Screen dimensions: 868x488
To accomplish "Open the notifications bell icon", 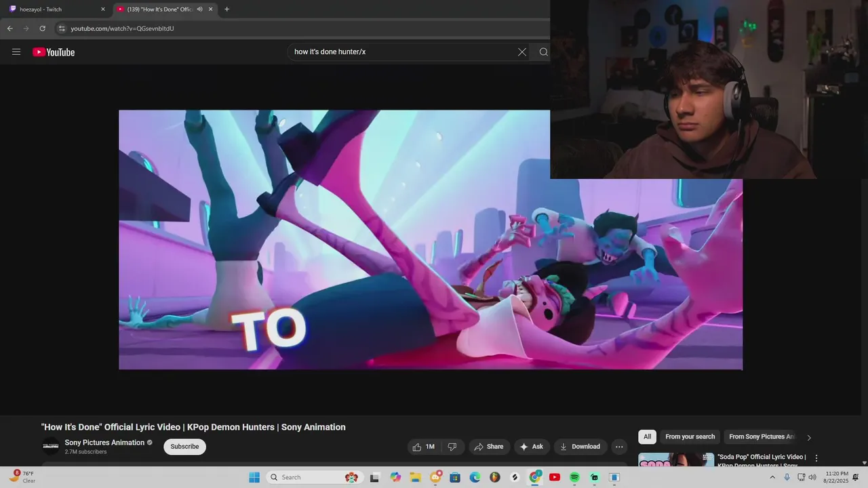I will [x=856, y=477].
